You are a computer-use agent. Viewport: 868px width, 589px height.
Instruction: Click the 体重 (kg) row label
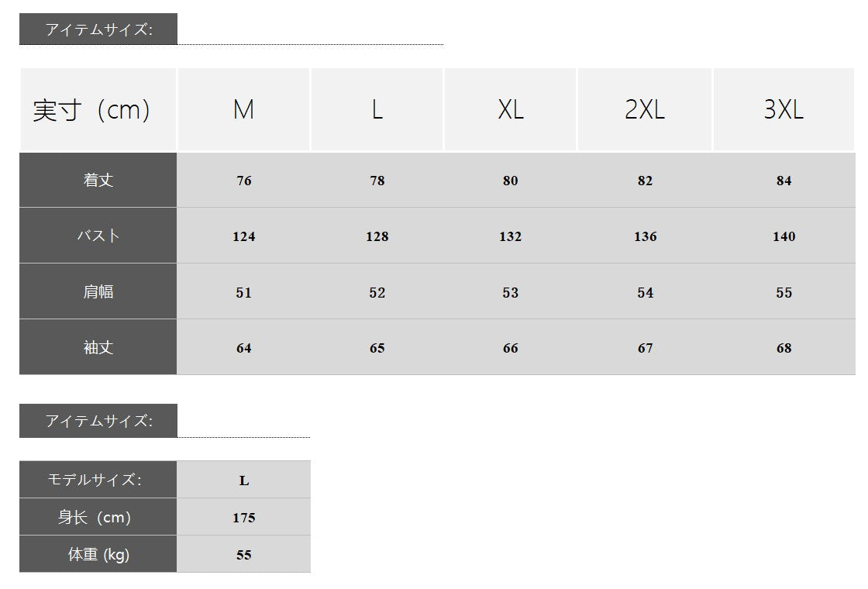(98, 554)
